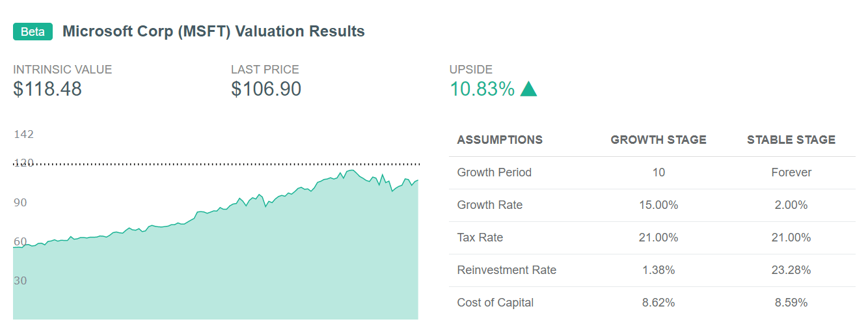Viewport: 868px width, 328px height.
Task: Click the STABLE STAGE column header
Action: (791, 140)
